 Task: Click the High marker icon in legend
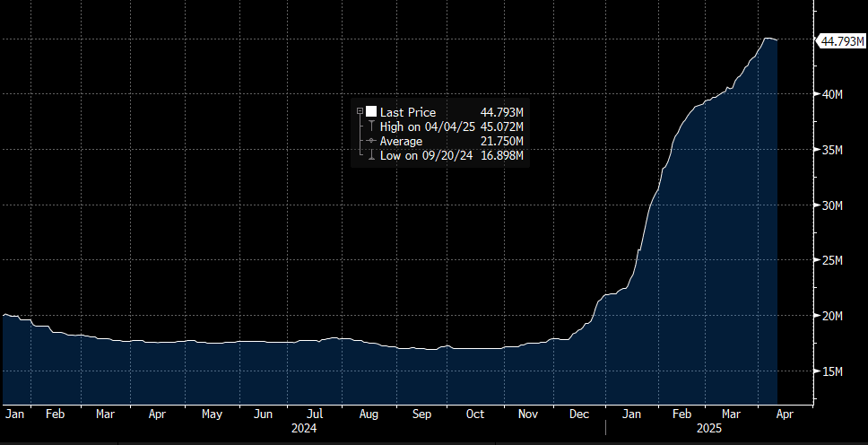(370, 127)
